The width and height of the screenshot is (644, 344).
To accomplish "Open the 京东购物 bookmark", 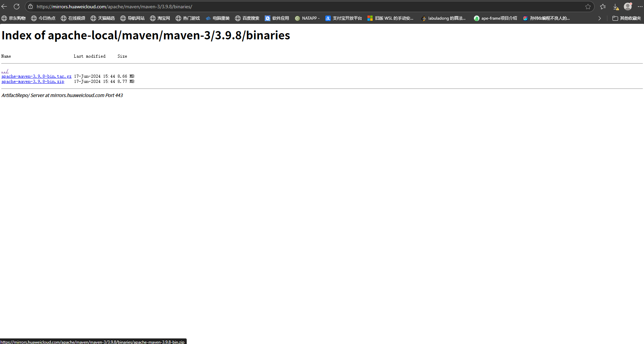I will point(14,18).
